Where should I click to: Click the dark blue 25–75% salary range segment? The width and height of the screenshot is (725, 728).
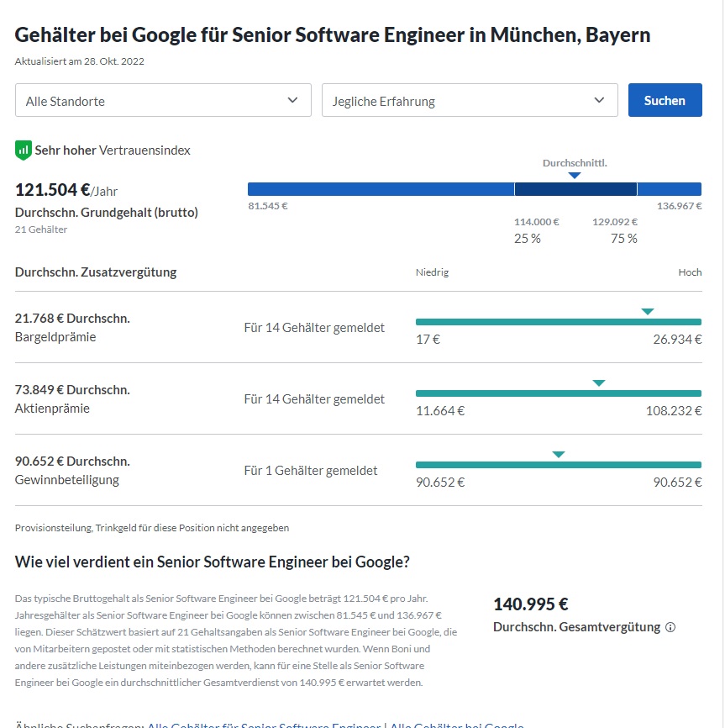(575, 189)
